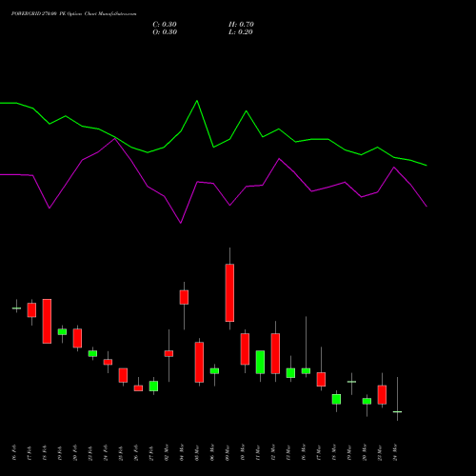The image size is (476, 476).
Task: Click the "16 Feb" date label on the axis
Action: pos(14,452)
